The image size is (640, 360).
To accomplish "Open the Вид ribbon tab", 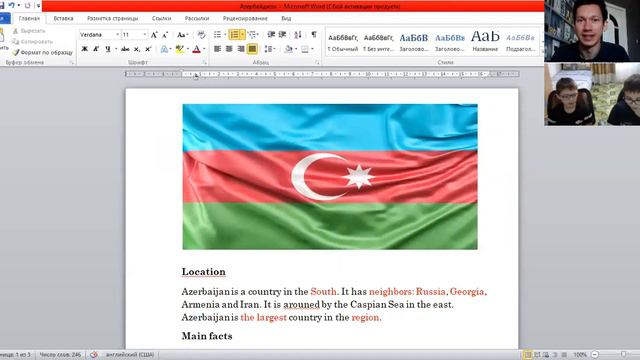I will click(286, 18).
